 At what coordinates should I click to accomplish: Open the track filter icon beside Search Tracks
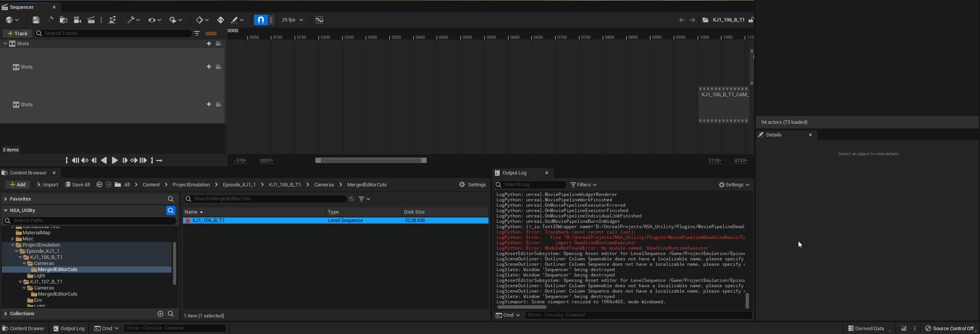point(197,33)
